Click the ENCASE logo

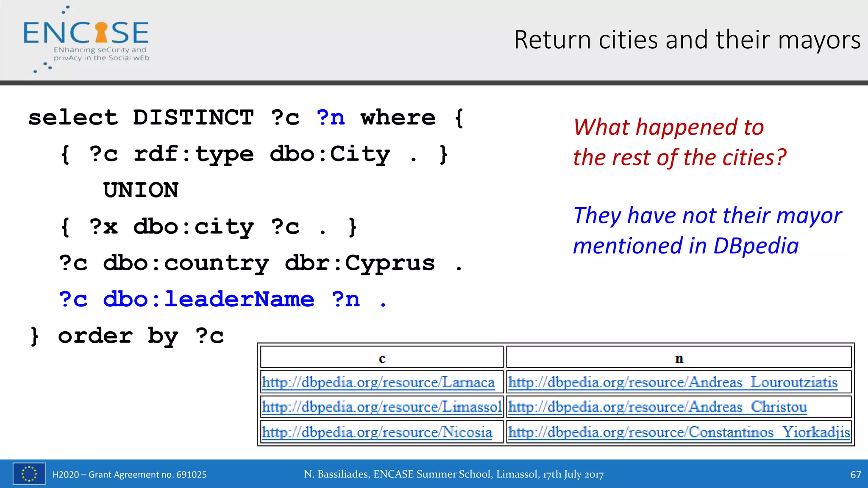[x=86, y=39]
